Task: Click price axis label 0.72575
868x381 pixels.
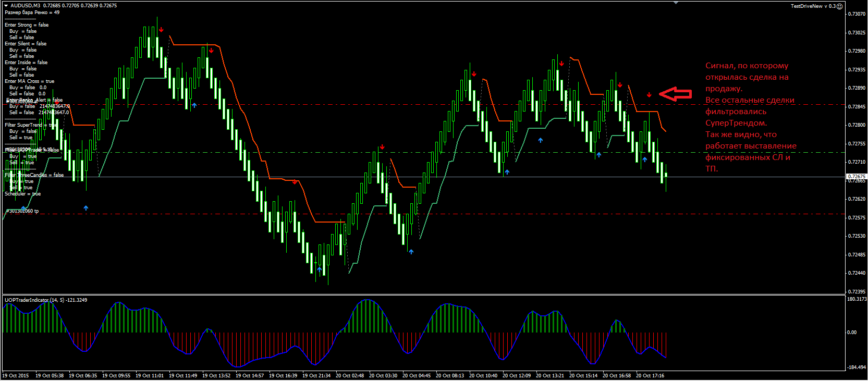Action: point(857,218)
